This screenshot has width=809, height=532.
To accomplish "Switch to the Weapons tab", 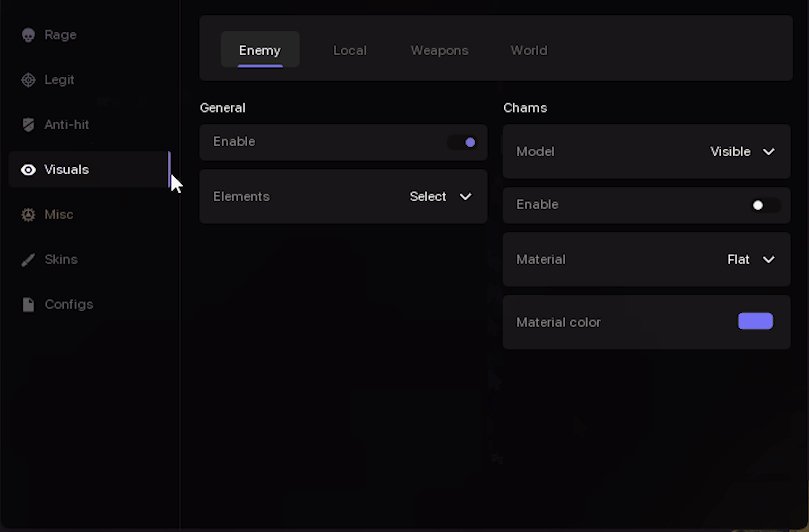I will [x=440, y=50].
